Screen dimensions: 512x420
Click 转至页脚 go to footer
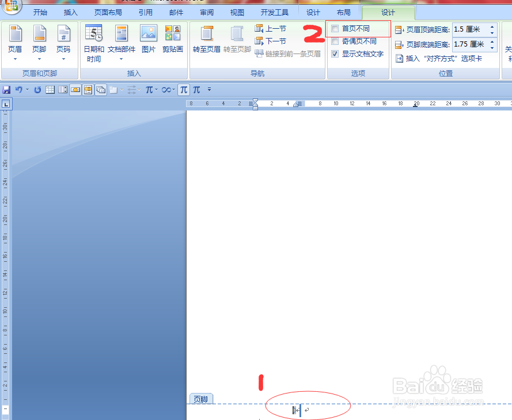tap(237, 39)
